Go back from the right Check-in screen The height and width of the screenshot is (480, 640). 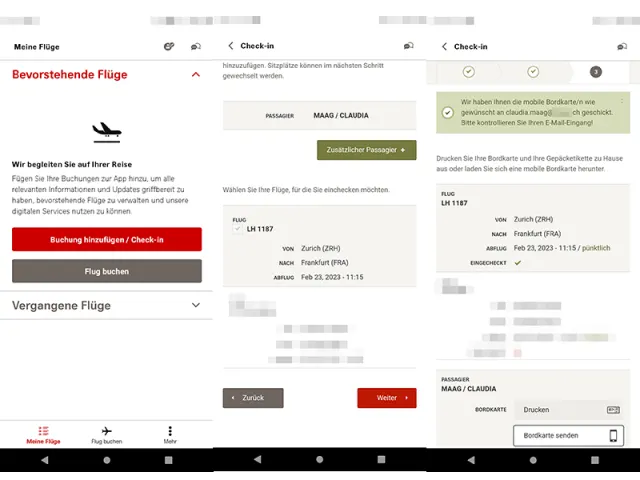(444, 47)
